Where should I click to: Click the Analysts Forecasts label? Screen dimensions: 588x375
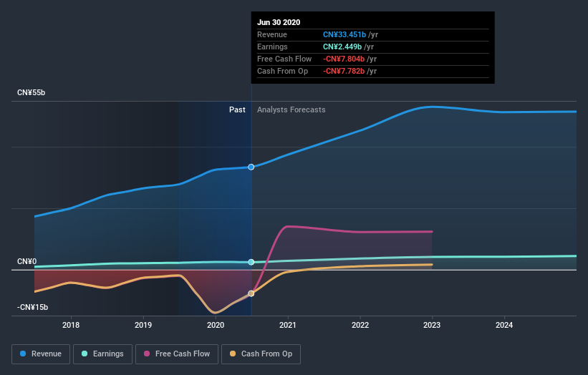(291, 109)
